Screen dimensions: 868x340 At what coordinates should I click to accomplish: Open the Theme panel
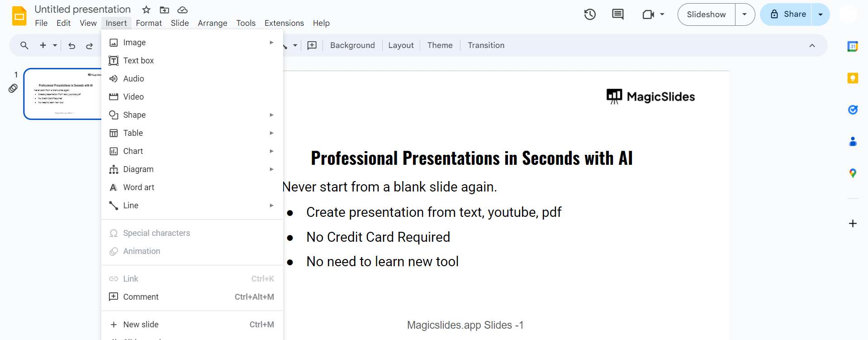pos(440,45)
